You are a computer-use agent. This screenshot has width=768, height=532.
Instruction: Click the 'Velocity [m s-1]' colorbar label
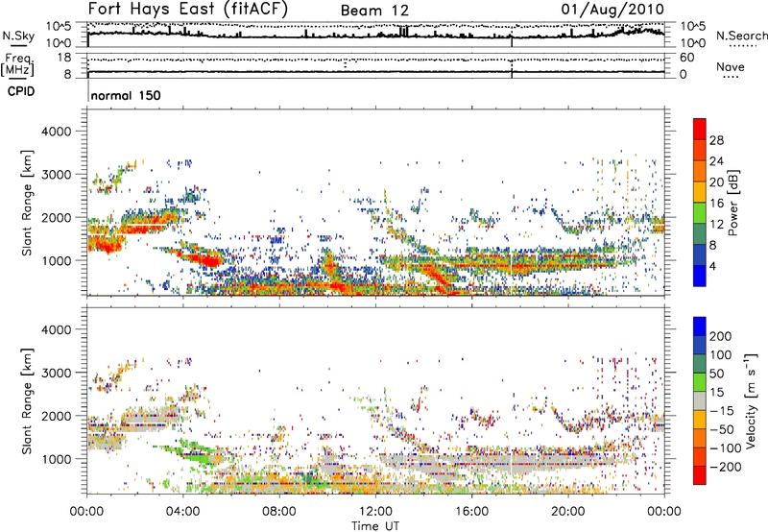point(751,400)
